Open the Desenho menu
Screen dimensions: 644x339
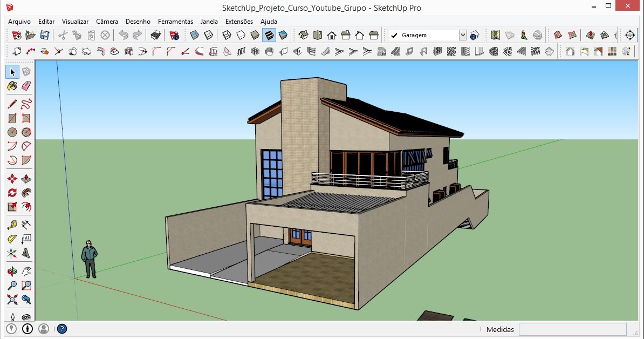click(138, 22)
